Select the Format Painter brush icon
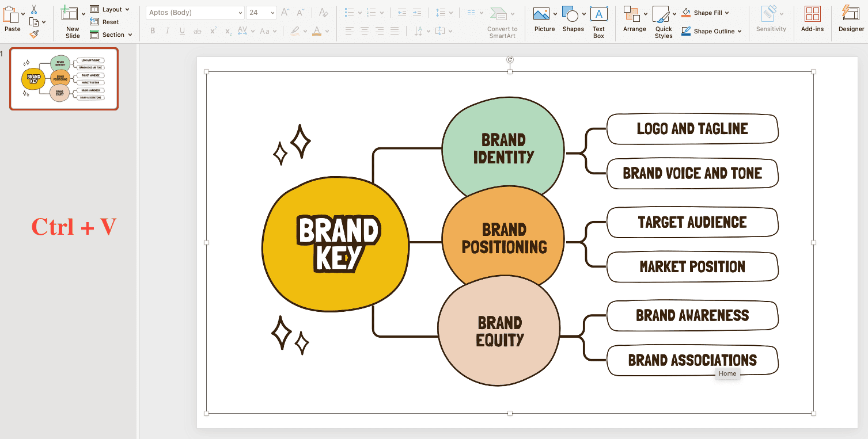The width and height of the screenshot is (868, 439). coord(34,34)
